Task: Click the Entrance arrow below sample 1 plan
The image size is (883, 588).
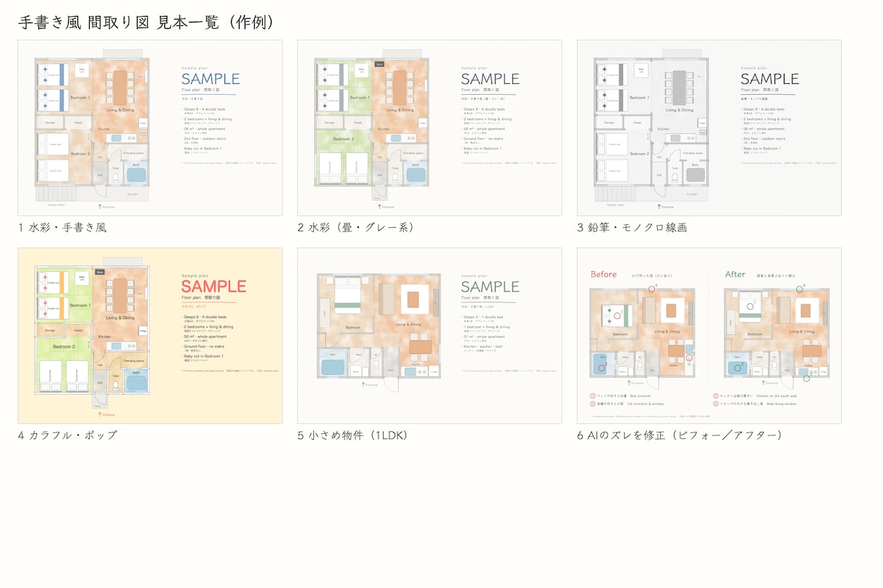Action: click(x=101, y=206)
